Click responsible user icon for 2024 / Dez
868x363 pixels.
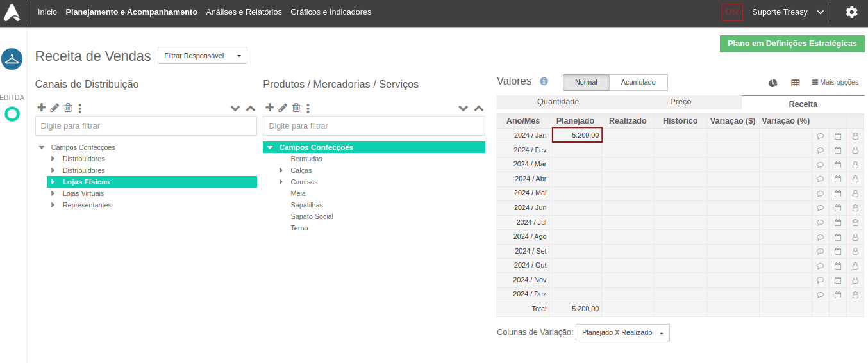pos(855,294)
